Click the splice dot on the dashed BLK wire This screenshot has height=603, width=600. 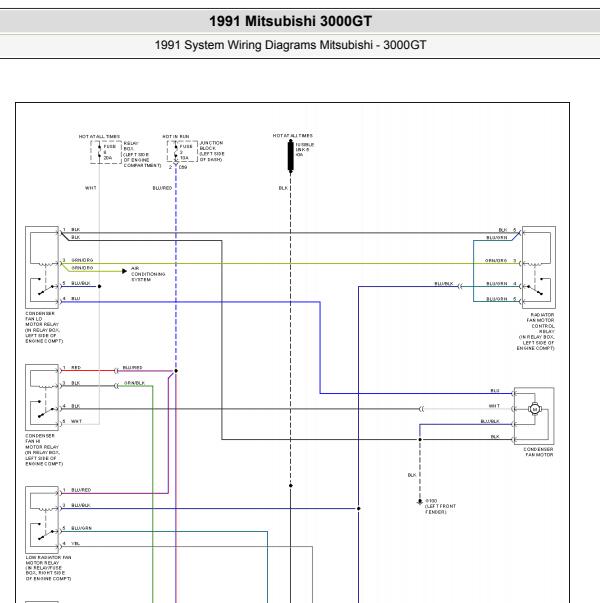coord(291,485)
